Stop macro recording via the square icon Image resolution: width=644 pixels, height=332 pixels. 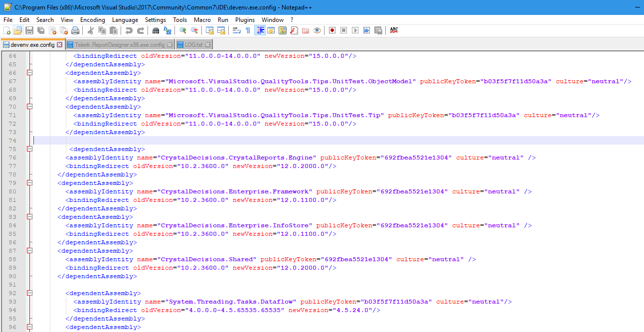point(344,30)
